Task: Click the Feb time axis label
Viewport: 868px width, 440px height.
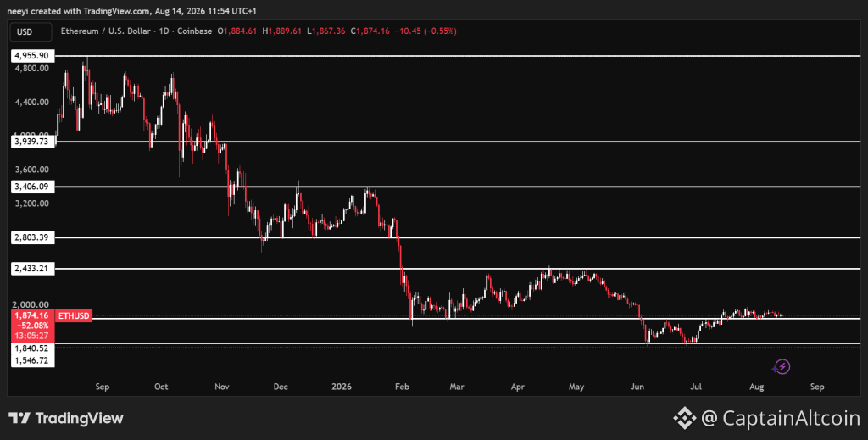Action: 402,387
